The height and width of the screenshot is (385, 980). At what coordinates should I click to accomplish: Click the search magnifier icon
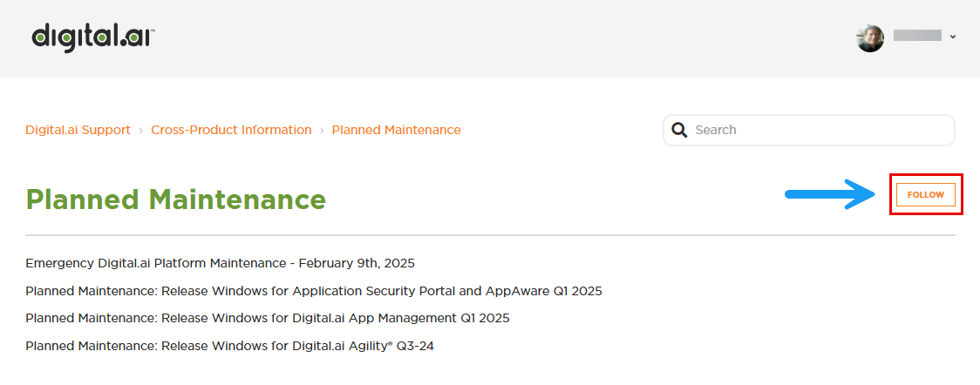click(x=679, y=130)
